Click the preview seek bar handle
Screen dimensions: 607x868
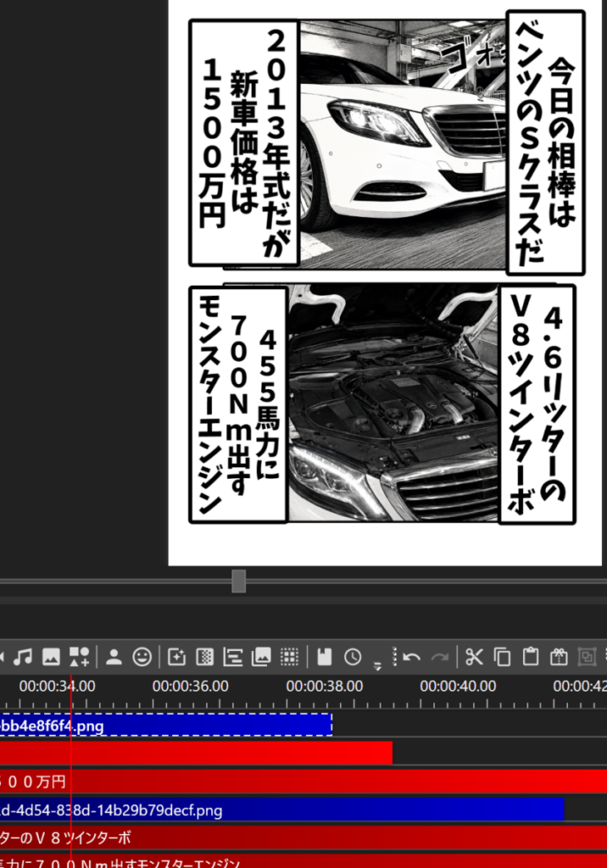239,581
